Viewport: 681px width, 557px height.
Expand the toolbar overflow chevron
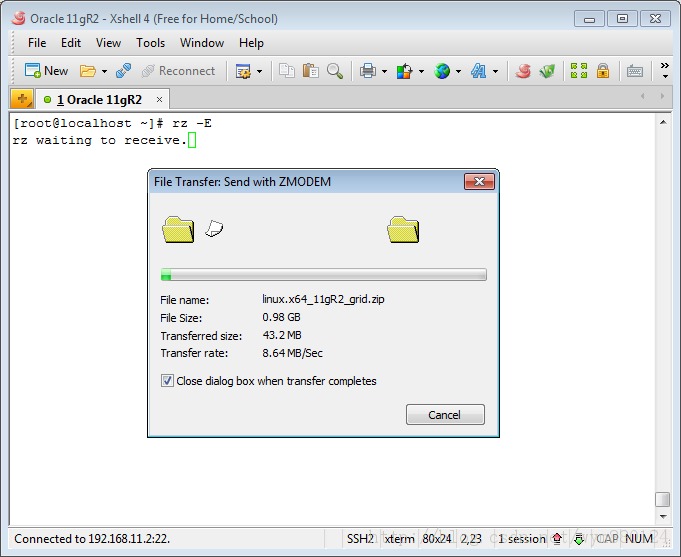[665, 70]
